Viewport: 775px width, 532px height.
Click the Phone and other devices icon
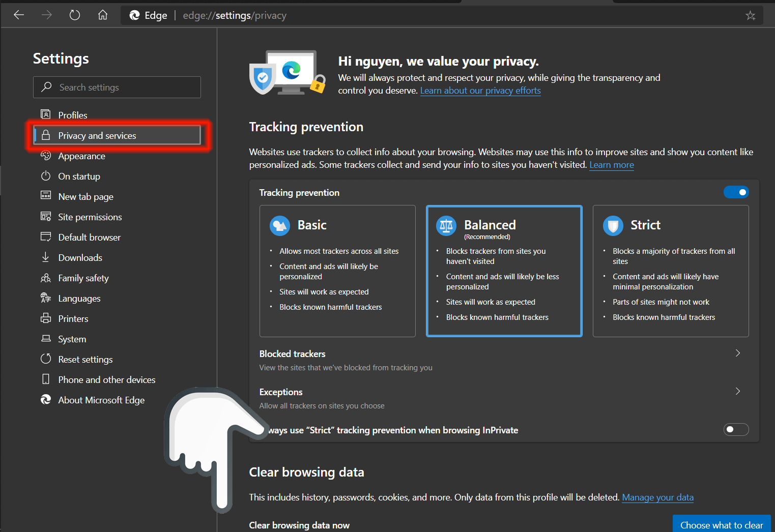point(46,379)
